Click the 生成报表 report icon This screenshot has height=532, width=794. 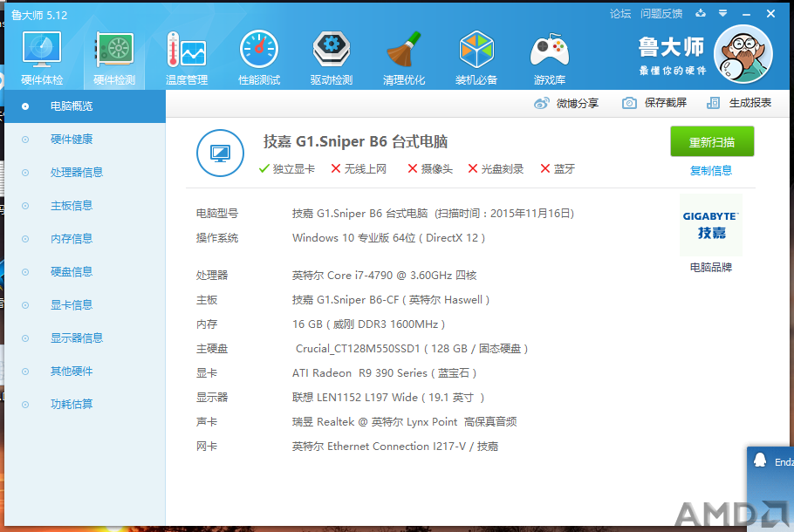pyautogui.click(x=713, y=103)
